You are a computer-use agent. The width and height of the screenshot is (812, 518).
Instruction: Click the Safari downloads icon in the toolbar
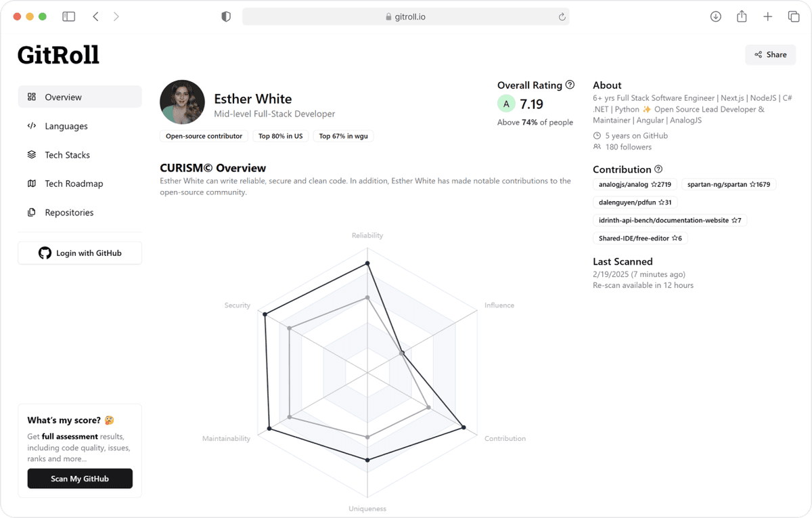coord(715,16)
